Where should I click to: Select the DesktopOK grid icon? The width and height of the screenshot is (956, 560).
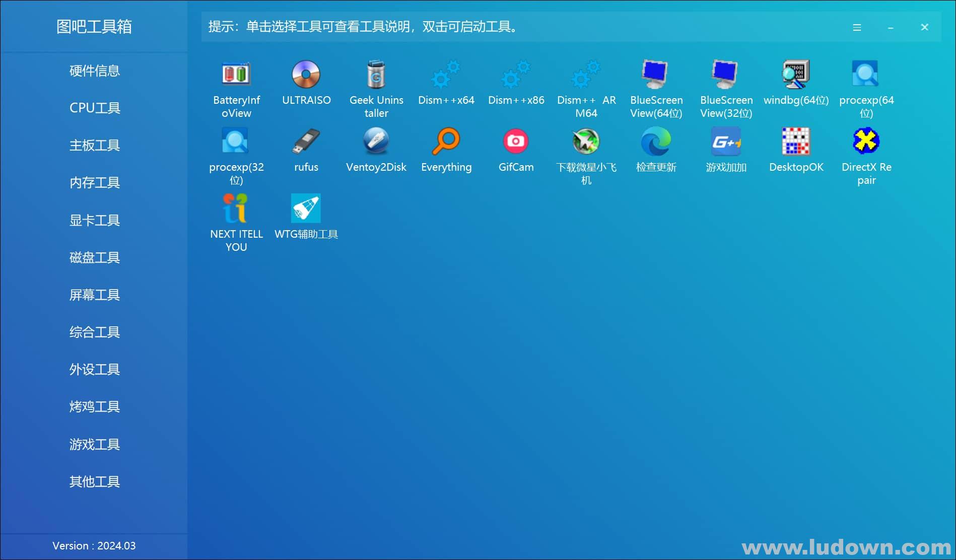796,141
